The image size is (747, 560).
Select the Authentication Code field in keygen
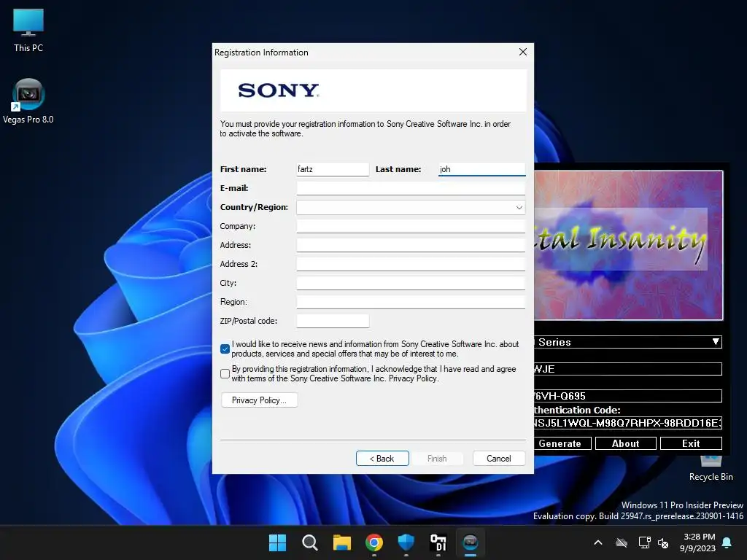[628, 423]
